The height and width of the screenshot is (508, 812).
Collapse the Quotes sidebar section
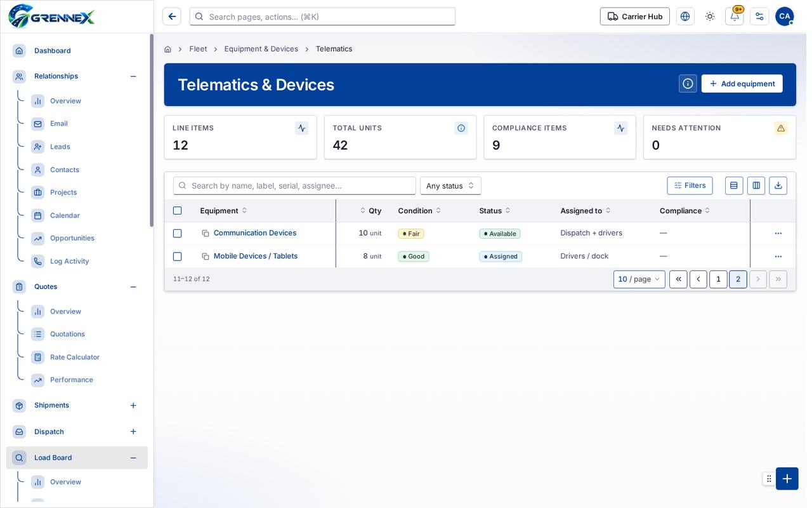tap(133, 287)
